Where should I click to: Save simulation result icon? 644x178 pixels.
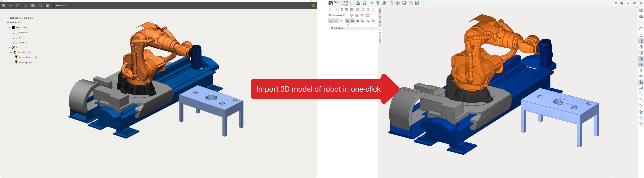(x=357, y=15)
